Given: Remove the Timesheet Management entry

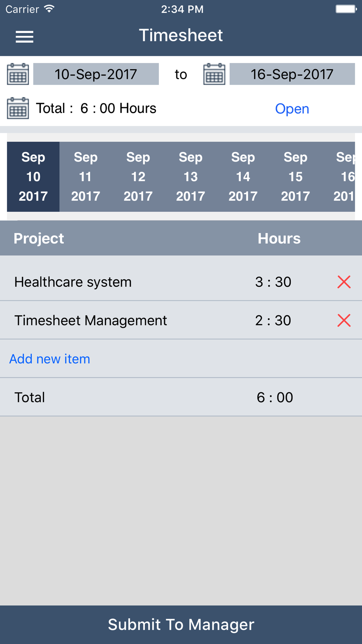Looking at the screenshot, I should click(344, 320).
